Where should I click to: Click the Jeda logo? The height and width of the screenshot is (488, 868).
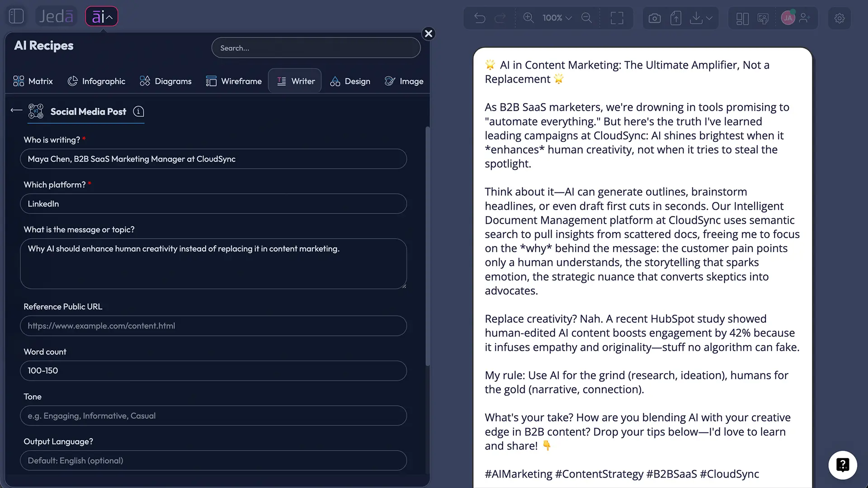click(56, 16)
